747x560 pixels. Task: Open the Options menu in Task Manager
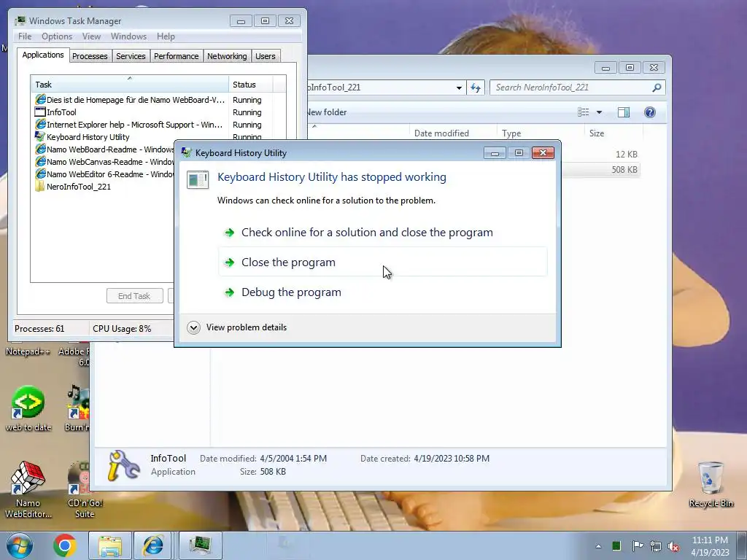point(57,36)
